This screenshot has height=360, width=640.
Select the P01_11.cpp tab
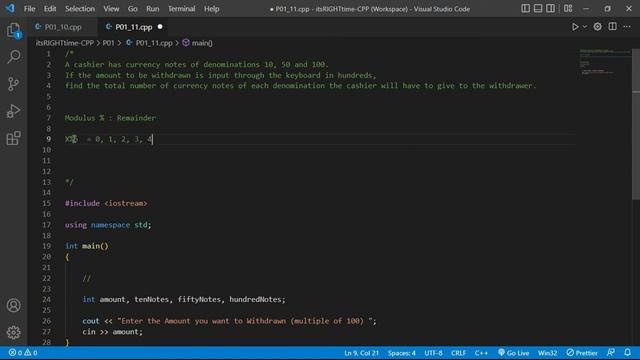coord(133,27)
